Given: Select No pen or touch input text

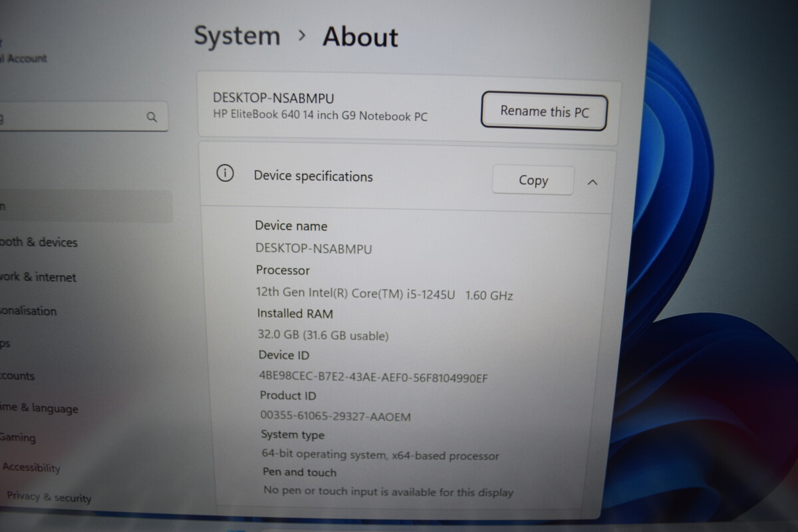Looking at the screenshot, I should click(388, 491).
